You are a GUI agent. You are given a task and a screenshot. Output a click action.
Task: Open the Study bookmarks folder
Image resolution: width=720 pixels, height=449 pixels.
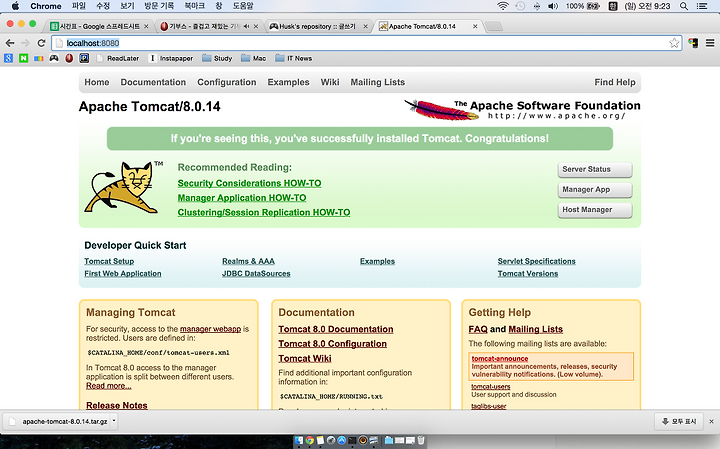217,58
